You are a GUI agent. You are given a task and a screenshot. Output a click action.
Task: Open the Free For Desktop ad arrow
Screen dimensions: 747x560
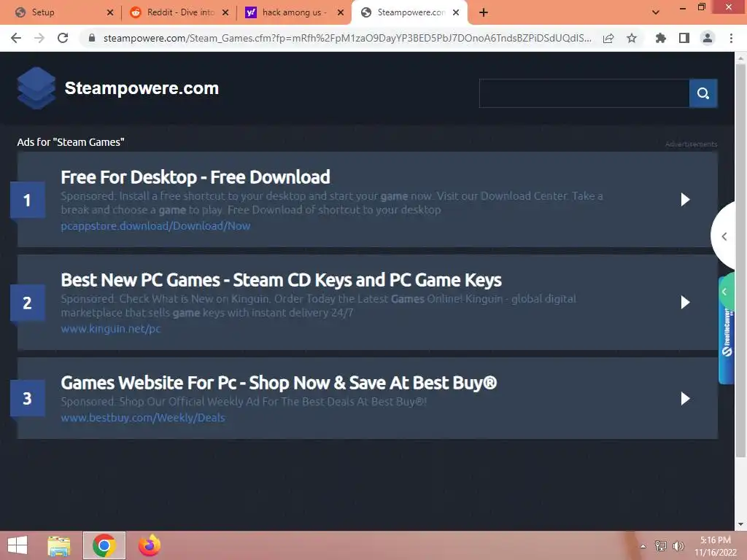point(685,200)
